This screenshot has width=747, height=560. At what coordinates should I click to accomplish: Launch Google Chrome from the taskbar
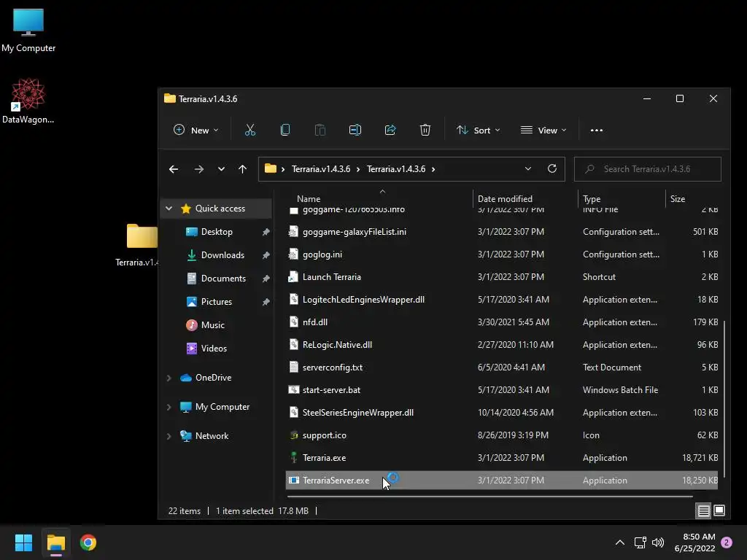point(88,542)
